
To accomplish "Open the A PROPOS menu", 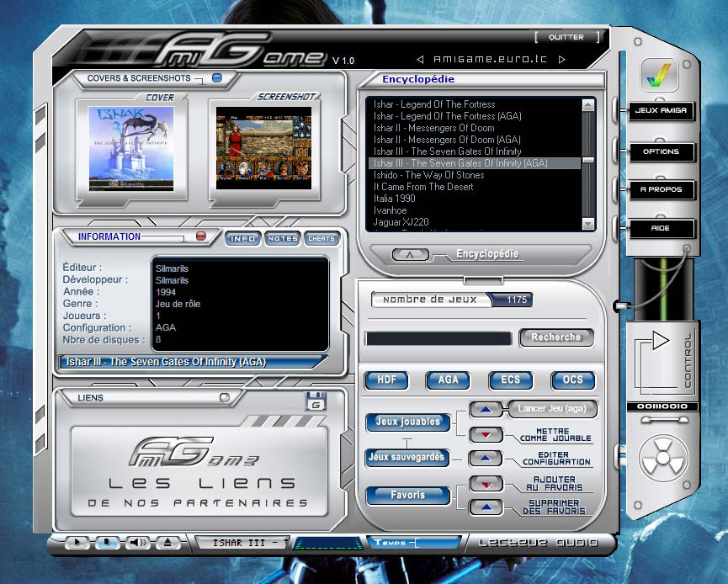I will coord(661,190).
